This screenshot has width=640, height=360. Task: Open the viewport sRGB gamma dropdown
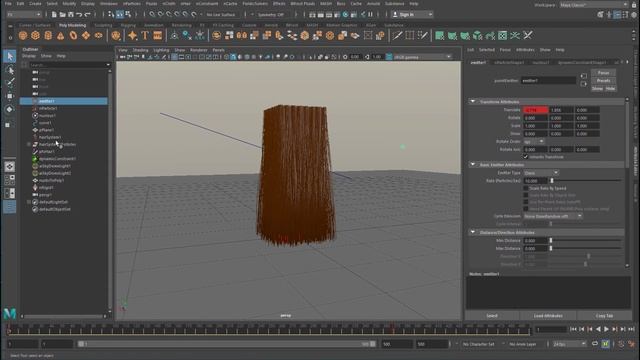(x=422, y=57)
